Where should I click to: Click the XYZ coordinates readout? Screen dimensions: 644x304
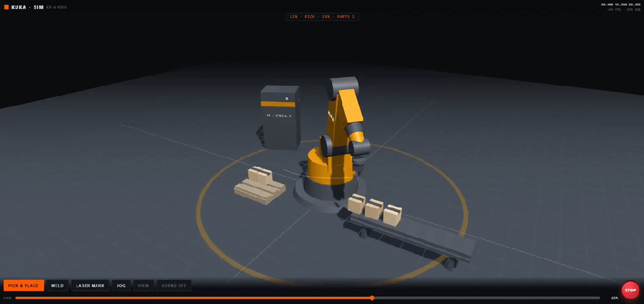coord(621,5)
